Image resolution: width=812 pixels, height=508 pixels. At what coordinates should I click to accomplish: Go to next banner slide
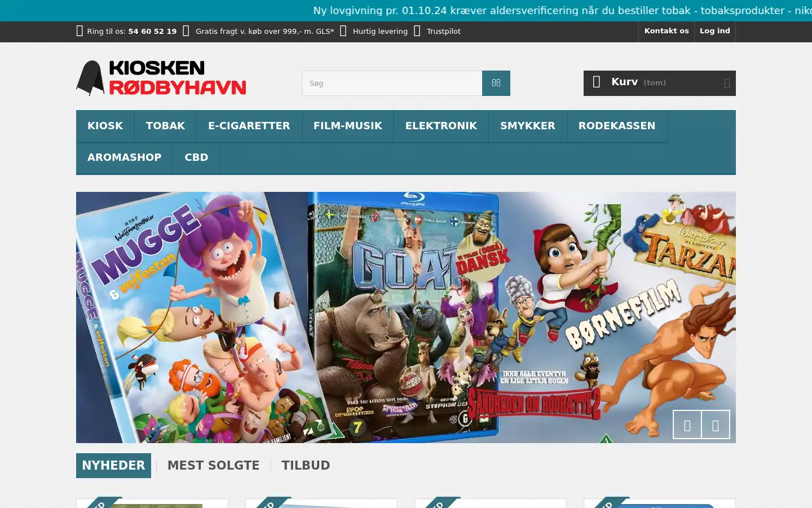tap(716, 424)
